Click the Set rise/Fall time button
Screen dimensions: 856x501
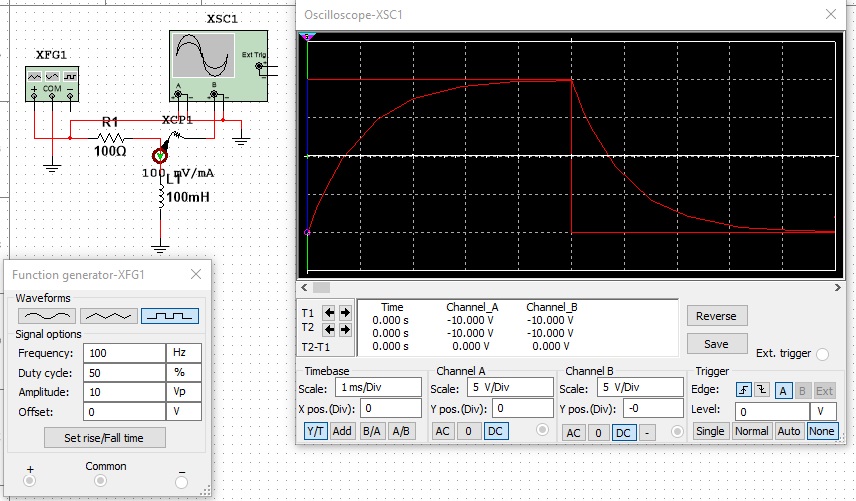tap(105, 438)
